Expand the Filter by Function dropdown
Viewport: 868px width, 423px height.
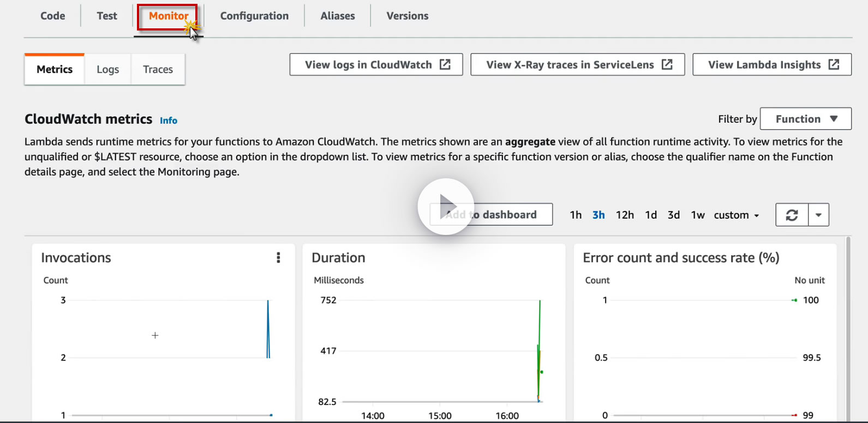click(x=805, y=119)
